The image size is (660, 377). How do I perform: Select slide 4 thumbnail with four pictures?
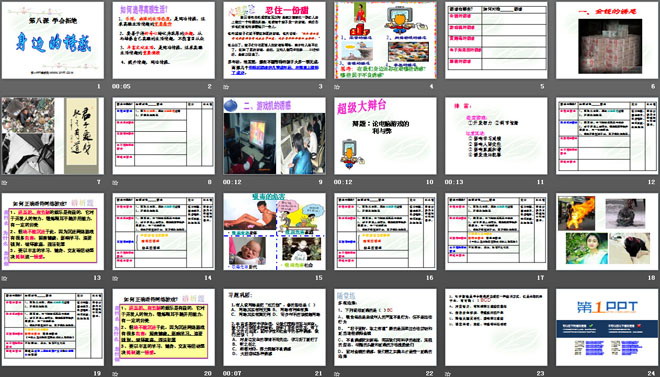tap(385, 40)
